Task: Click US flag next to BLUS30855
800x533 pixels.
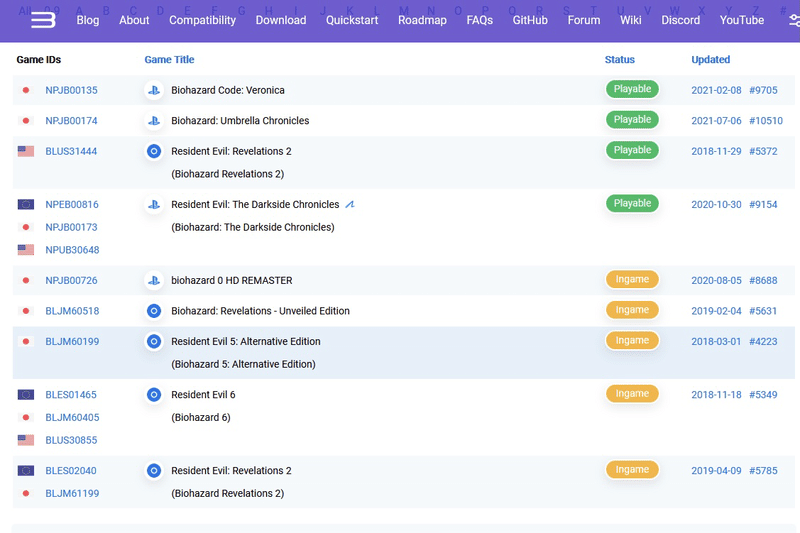Action: pyautogui.click(x=26, y=440)
